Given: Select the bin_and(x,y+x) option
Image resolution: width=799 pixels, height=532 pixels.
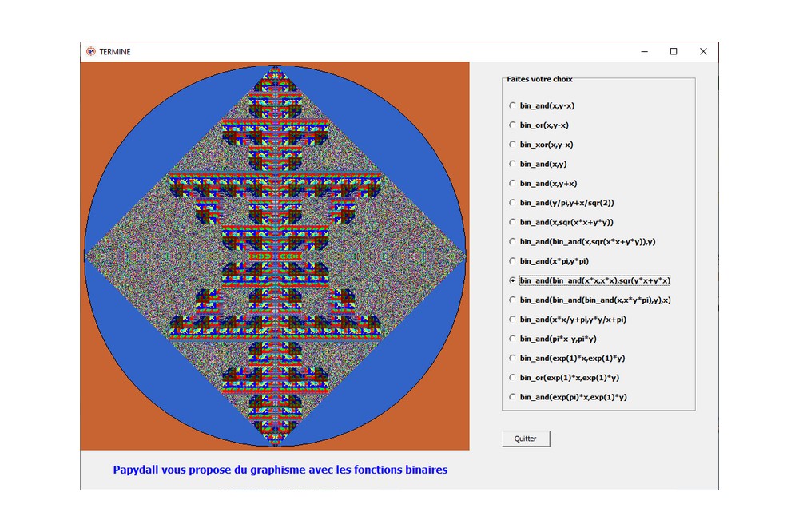Looking at the screenshot, I should (x=543, y=183).
